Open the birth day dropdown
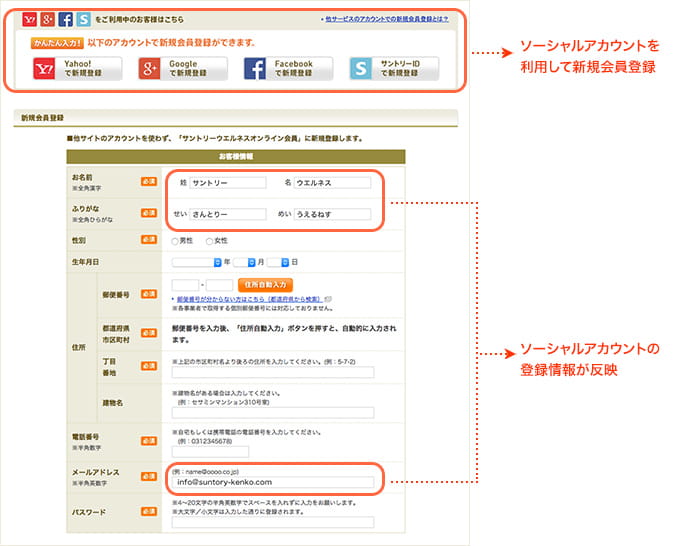 278,262
